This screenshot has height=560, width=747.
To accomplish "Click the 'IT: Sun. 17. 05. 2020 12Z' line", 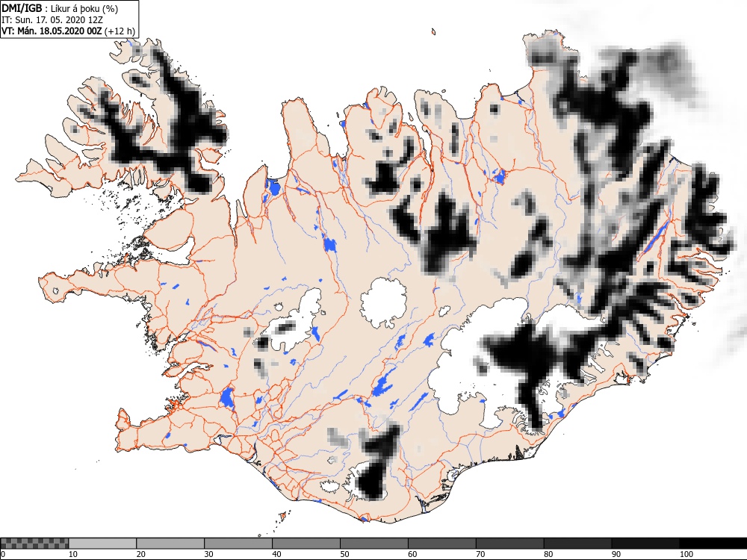I will tap(52, 20).
